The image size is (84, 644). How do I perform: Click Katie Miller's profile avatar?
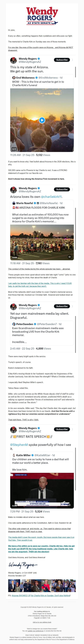coord(14,455)
